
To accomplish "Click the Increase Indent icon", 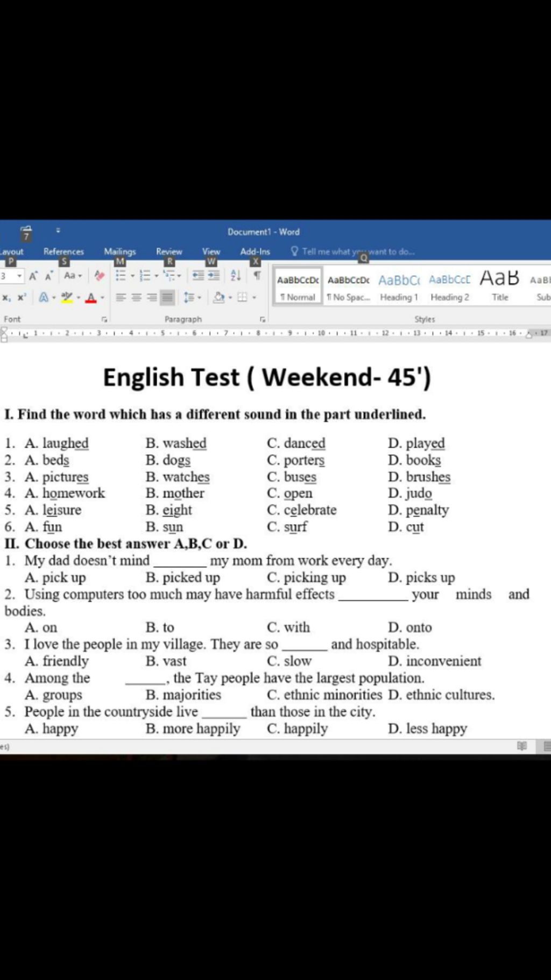I will pyautogui.click(x=214, y=276).
